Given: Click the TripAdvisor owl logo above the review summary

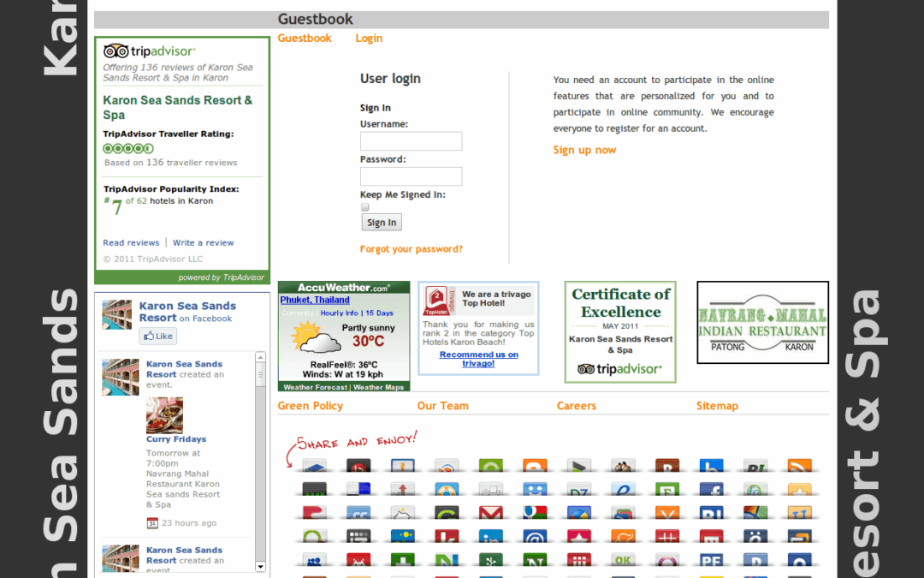Looking at the screenshot, I should [x=115, y=51].
